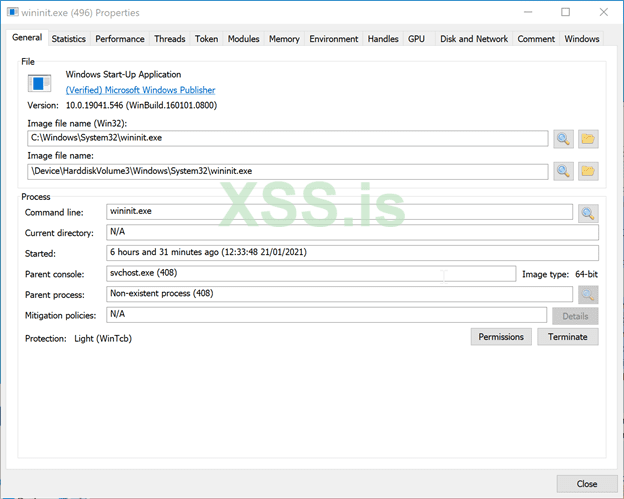The image size is (624, 499).
Task: Click the Parent process field
Action: pos(339,294)
